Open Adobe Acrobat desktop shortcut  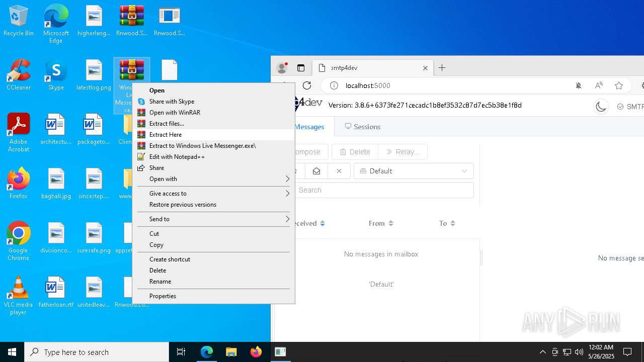pos(19,133)
